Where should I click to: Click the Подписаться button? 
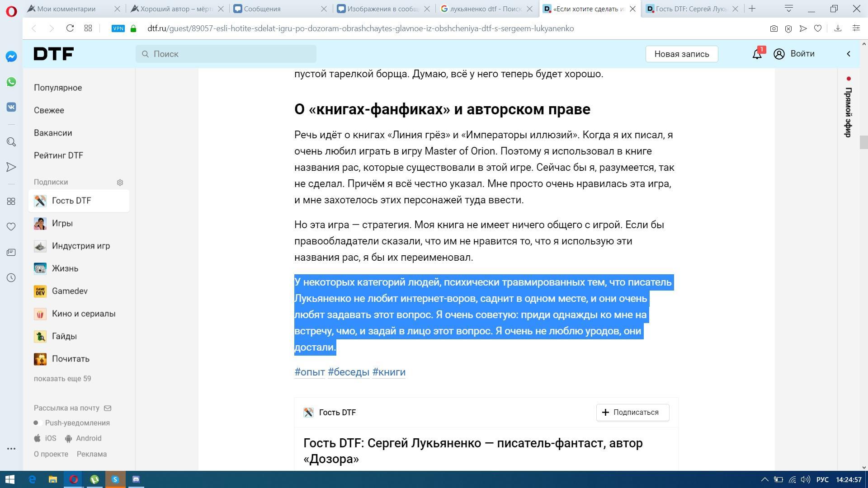[x=632, y=412]
